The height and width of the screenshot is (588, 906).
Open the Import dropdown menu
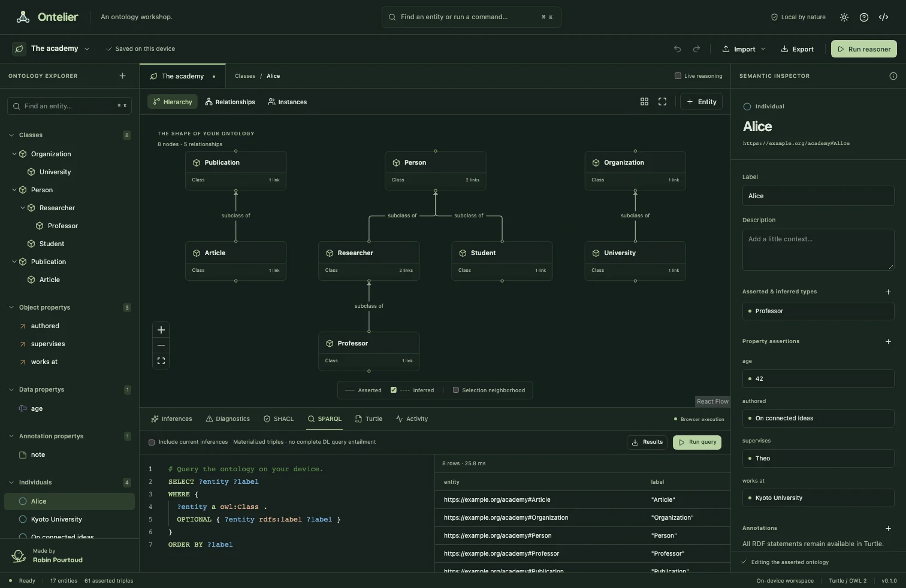tap(744, 49)
